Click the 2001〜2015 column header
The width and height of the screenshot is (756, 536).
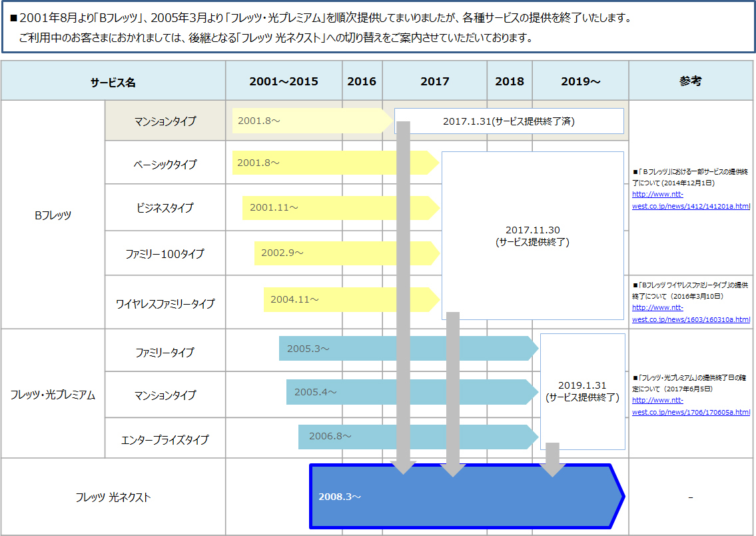(x=284, y=81)
